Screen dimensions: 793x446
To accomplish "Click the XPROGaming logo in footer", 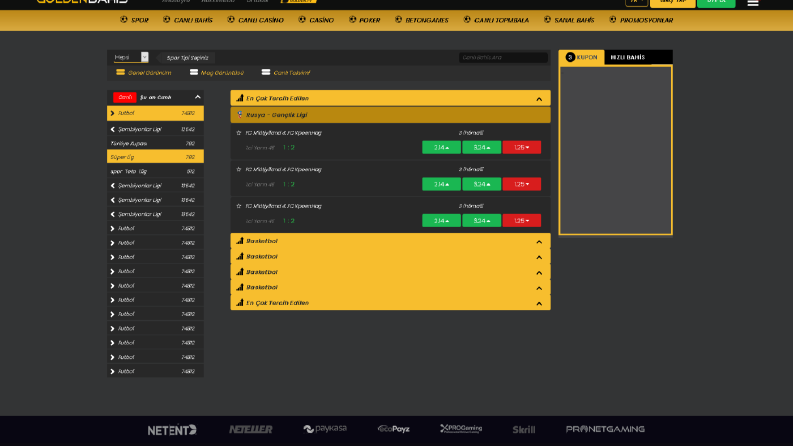I will pos(461,429).
